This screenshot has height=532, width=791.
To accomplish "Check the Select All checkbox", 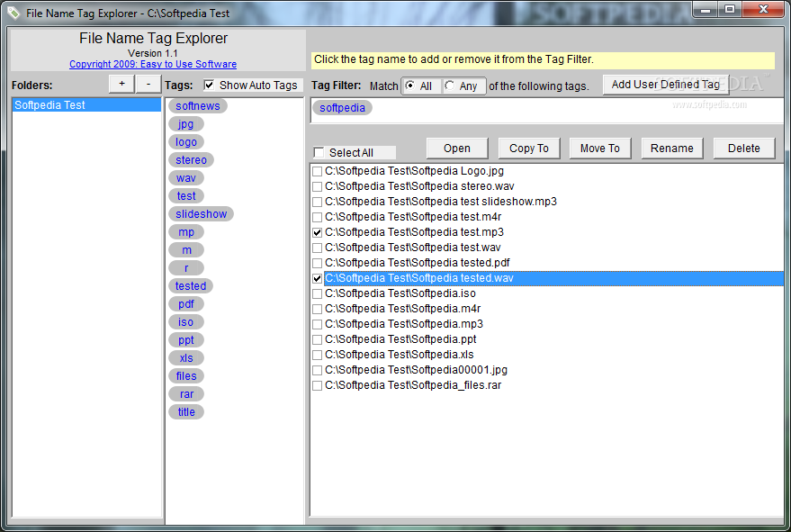I will pyautogui.click(x=319, y=152).
